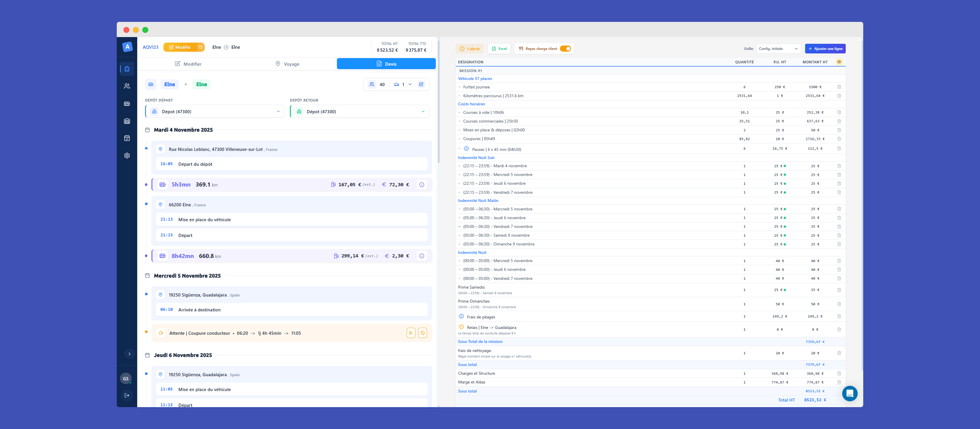Click the 40 passengers count
This screenshot has width=980, height=429.
[x=382, y=84]
